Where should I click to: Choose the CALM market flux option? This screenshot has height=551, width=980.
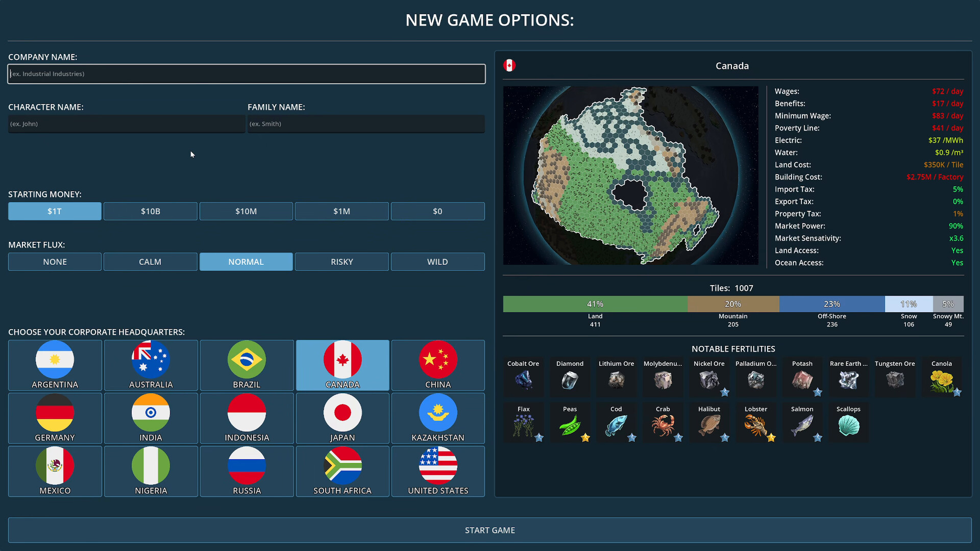click(150, 261)
